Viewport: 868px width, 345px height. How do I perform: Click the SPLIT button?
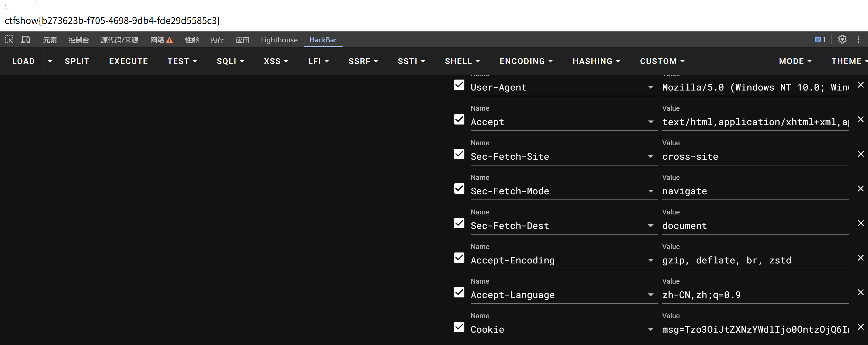click(77, 61)
